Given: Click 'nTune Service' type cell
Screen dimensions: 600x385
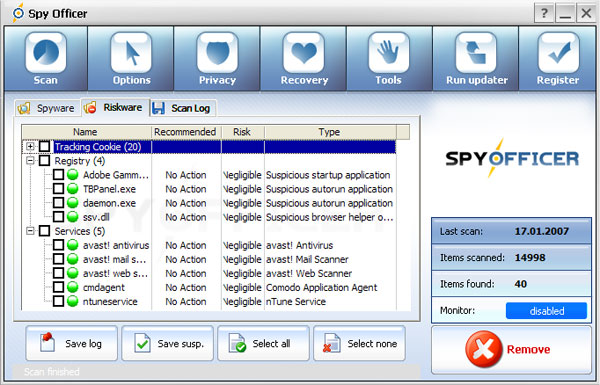Looking at the screenshot, I should click(296, 302).
